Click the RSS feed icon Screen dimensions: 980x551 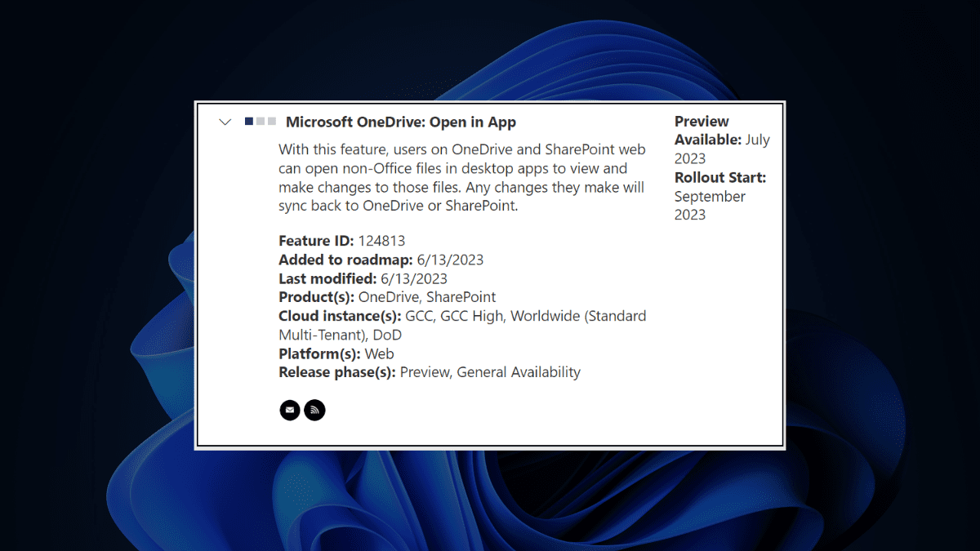(x=314, y=410)
